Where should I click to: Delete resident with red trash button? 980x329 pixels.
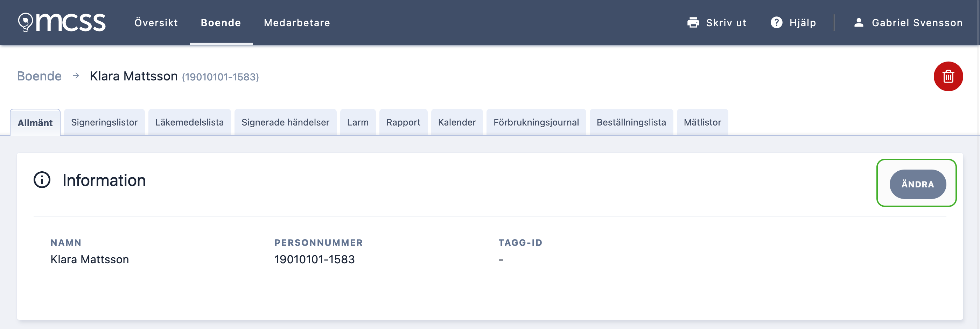point(948,76)
